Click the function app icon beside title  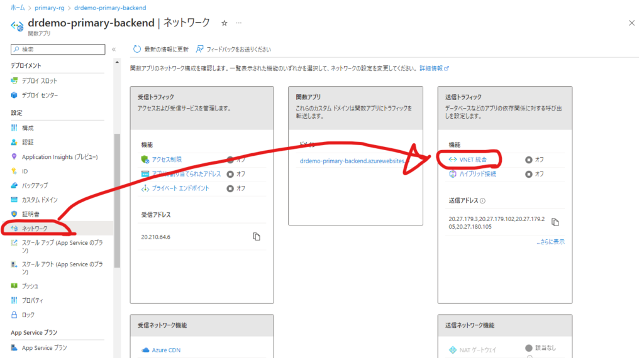tap(17, 26)
